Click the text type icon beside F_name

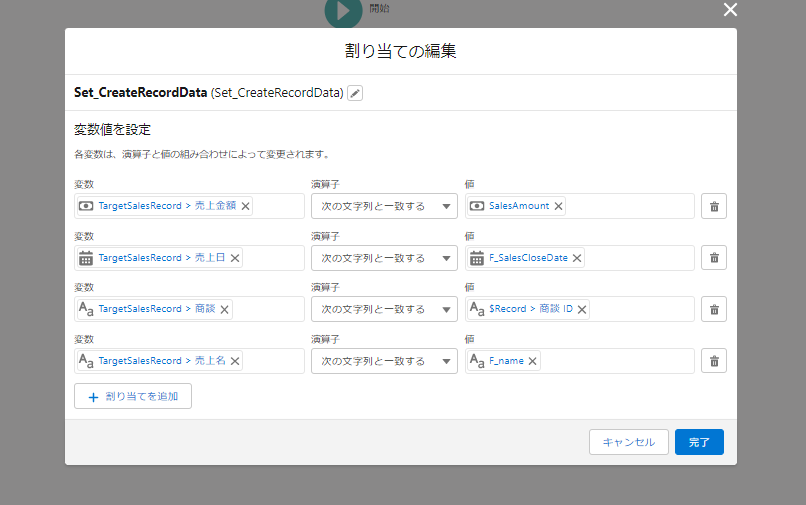(477, 361)
